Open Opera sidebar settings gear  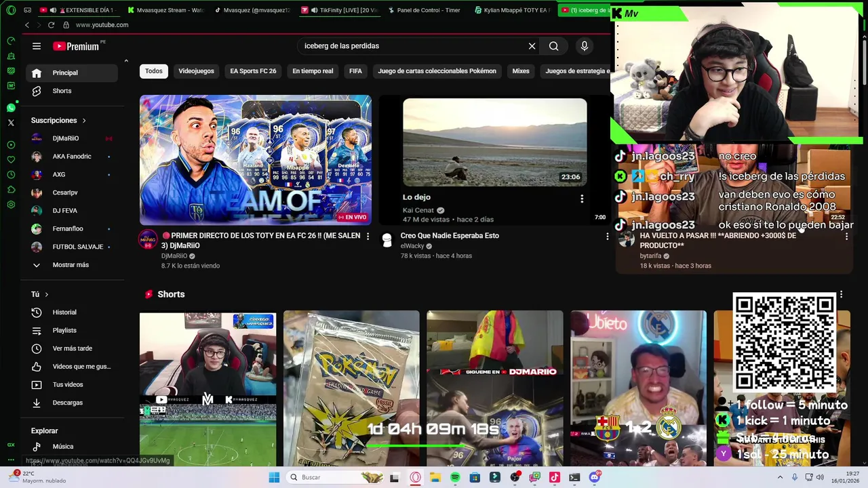[11, 205]
